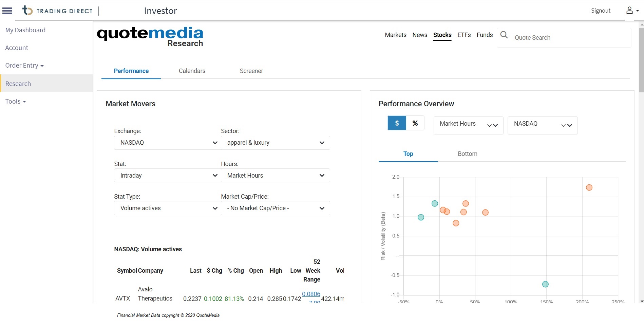Click the % Chg column header
The image size is (644, 326).
235,271
